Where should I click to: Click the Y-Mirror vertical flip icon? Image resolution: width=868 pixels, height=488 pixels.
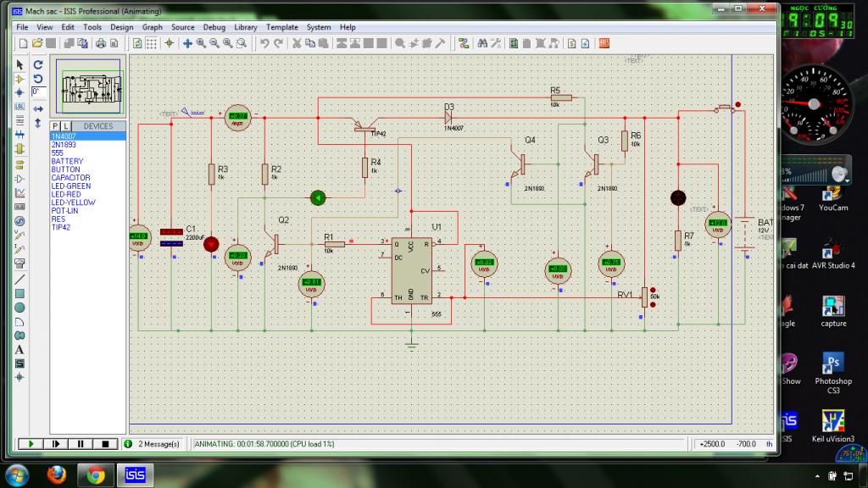(x=38, y=123)
